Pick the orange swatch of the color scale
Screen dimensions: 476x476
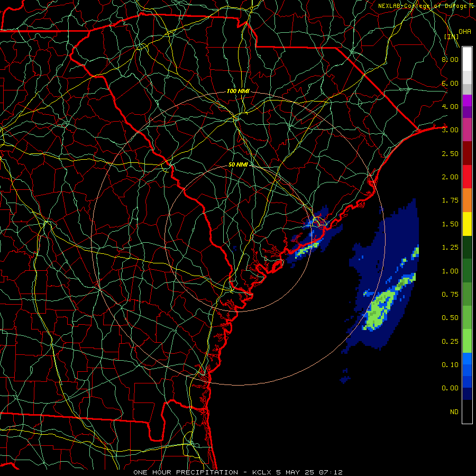467,200
